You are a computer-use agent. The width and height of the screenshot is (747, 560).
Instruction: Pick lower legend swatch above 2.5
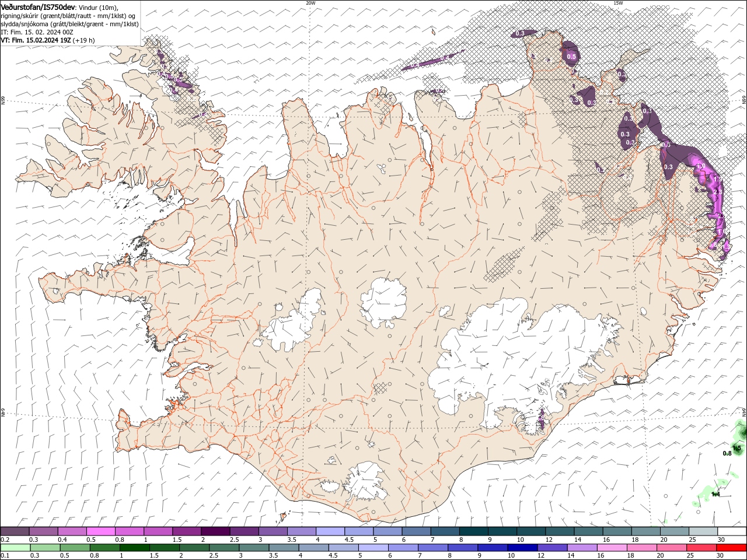tap(224, 548)
